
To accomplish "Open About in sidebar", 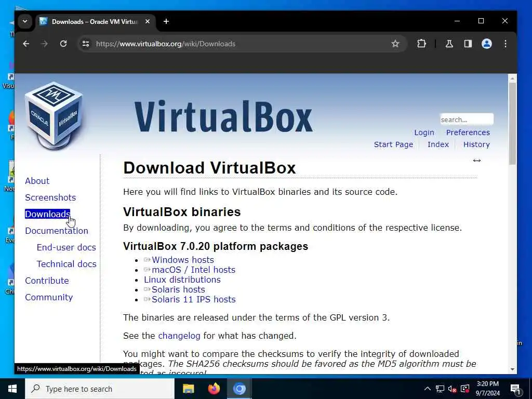I will pos(37,181).
